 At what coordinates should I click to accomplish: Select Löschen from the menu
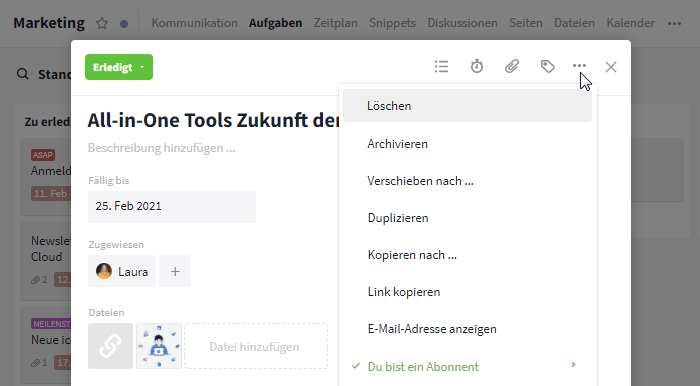point(467,106)
